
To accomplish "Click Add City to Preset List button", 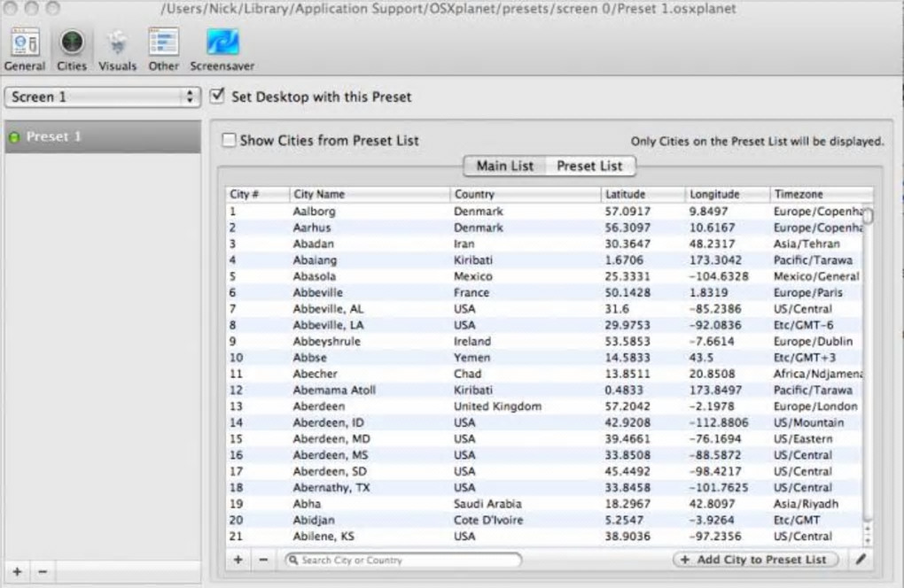I will pos(755,559).
